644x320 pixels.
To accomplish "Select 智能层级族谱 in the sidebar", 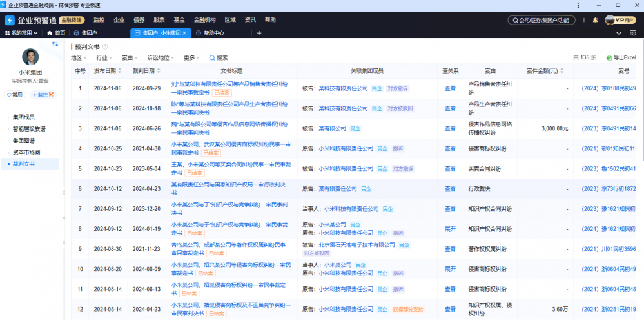I will (29, 129).
